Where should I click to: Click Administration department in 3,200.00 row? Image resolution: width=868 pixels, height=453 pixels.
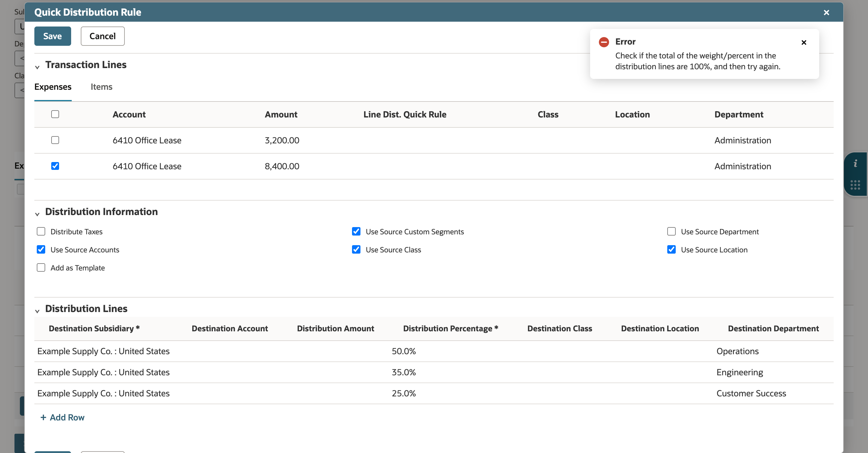[743, 140]
